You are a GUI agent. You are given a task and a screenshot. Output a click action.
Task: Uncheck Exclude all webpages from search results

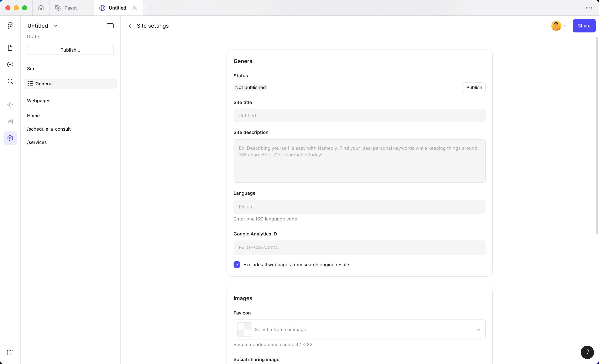click(x=237, y=265)
